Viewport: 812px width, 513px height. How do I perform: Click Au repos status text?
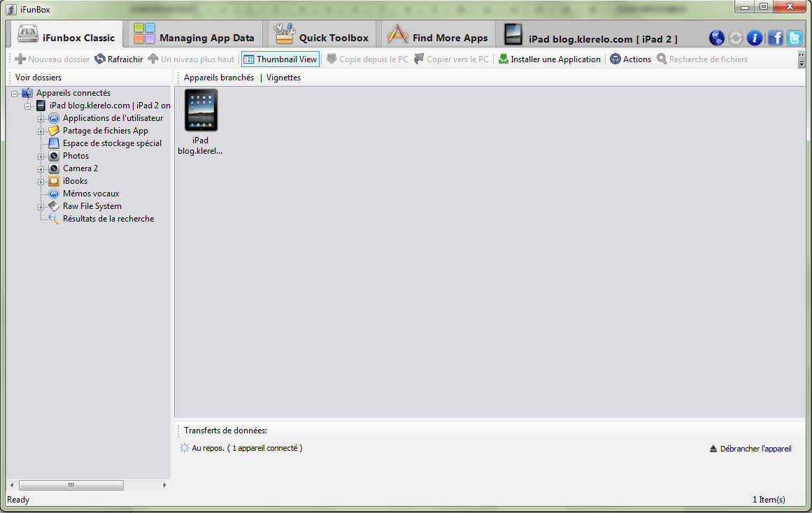[247, 448]
